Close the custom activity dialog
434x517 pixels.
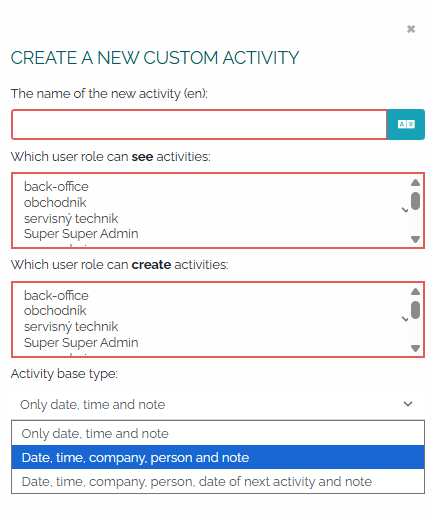click(x=411, y=29)
